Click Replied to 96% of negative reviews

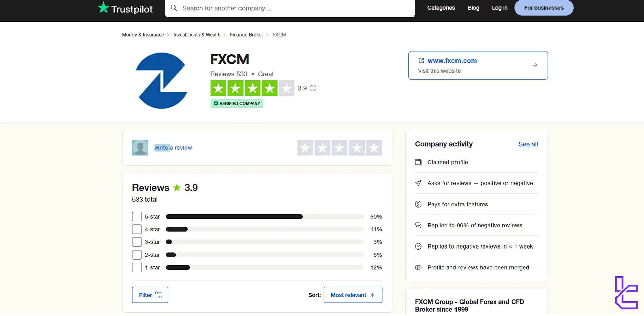point(475,225)
